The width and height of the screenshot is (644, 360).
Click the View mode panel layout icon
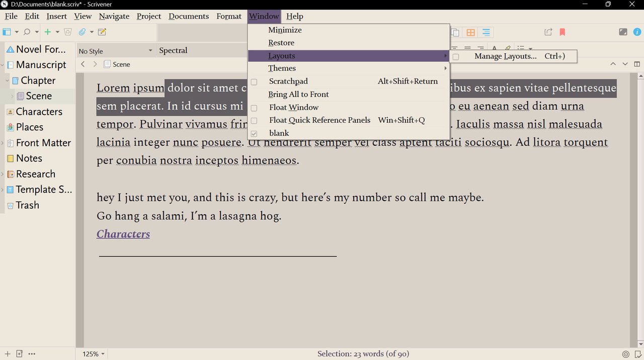(x=7, y=32)
